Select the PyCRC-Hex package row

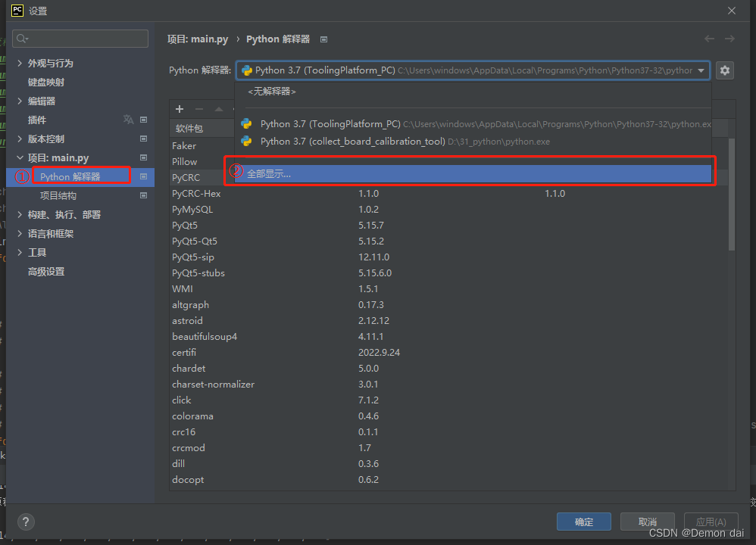point(449,193)
